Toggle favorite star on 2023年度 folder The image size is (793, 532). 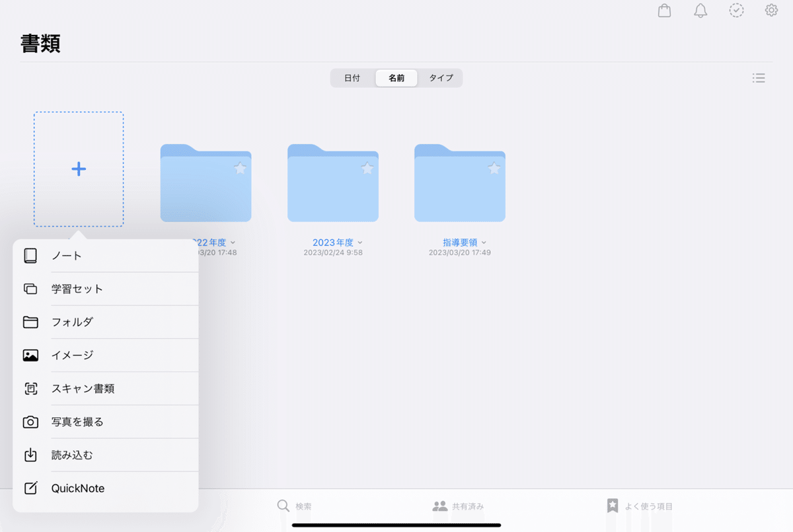tap(367, 169)
